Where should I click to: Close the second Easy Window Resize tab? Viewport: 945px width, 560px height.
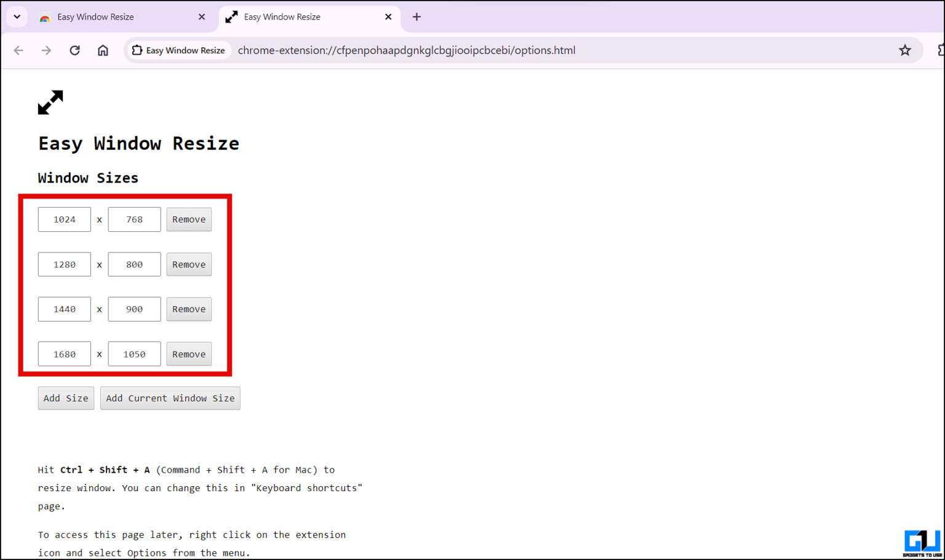(388, 17)
